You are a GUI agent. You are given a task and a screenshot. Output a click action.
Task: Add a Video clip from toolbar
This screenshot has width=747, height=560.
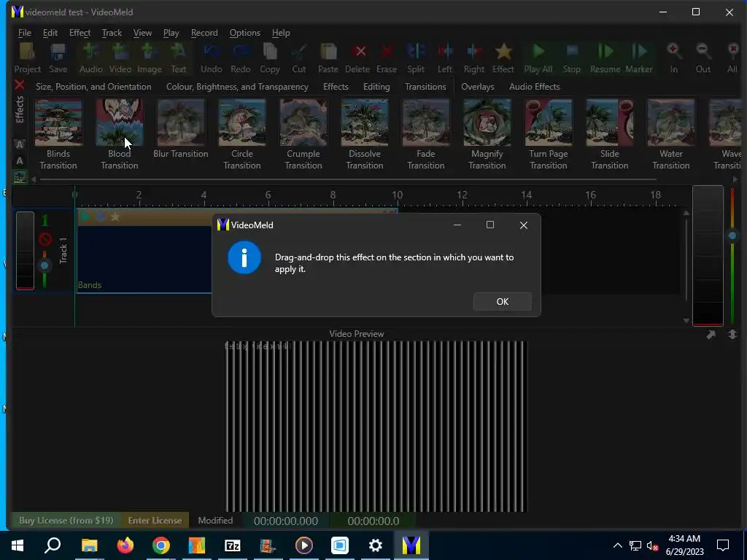(120, 58)
